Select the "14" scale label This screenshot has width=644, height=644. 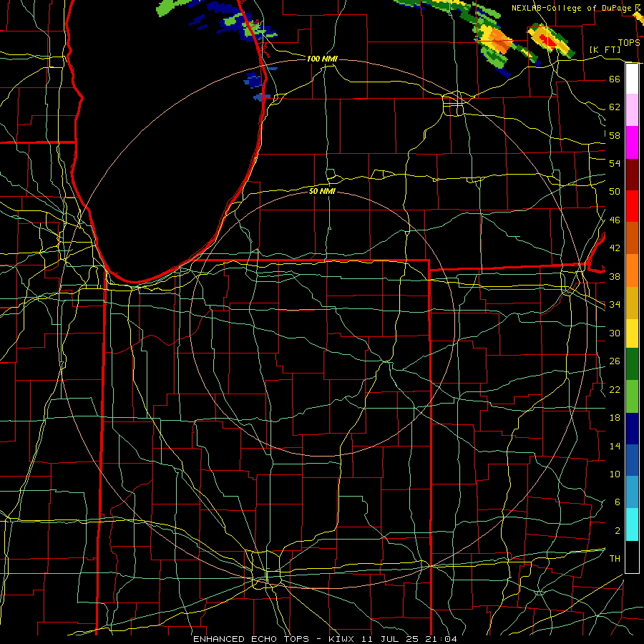pyautogui.click(x=615, y=446)
